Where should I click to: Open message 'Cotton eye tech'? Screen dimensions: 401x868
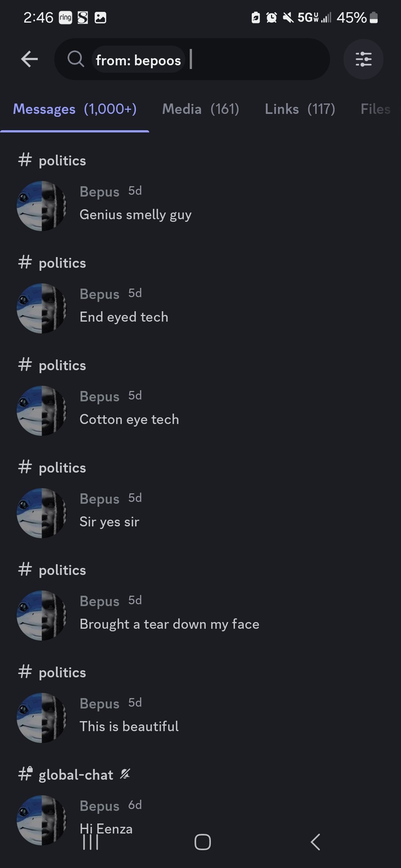point(129,420)
